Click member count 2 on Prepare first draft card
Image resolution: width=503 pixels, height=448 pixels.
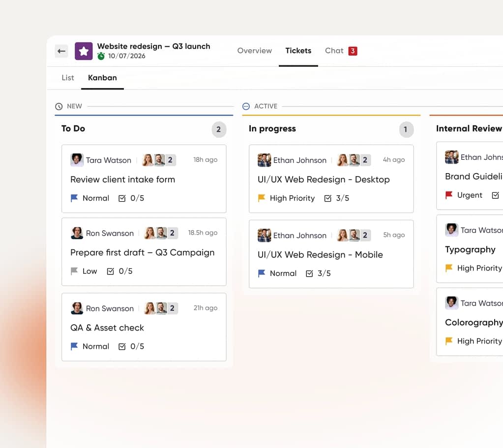point(172,233)
